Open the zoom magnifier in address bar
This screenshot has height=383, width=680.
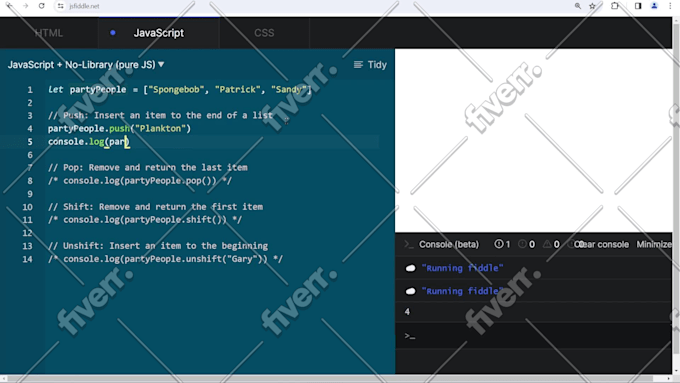pos(578,6)
